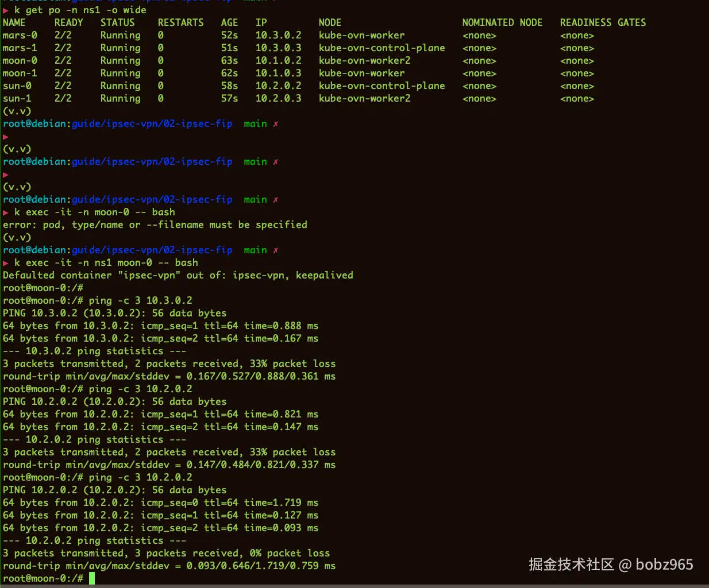The width and height of the screenshot is (709, 588).
Task: Click the 52s age value
Action: 230,35
